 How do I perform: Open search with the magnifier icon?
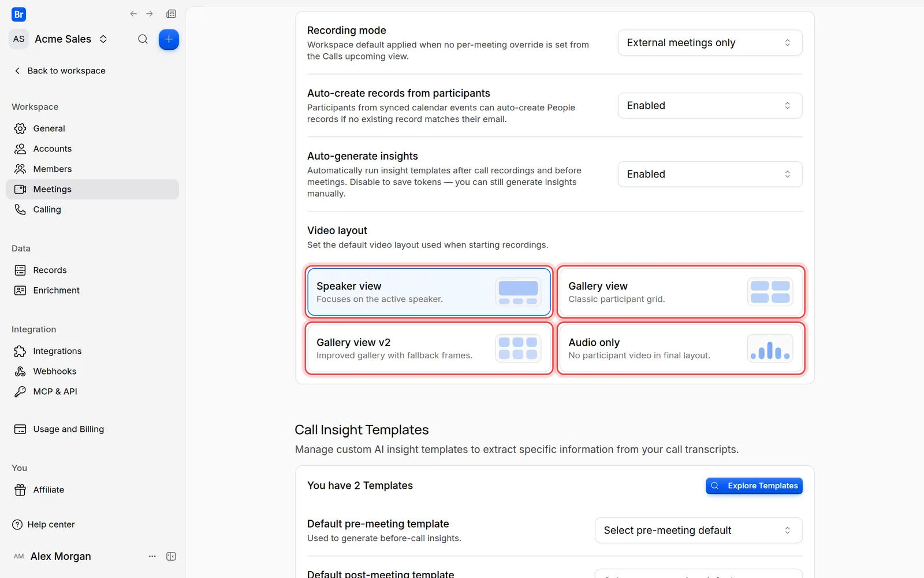tap(143, 39)
